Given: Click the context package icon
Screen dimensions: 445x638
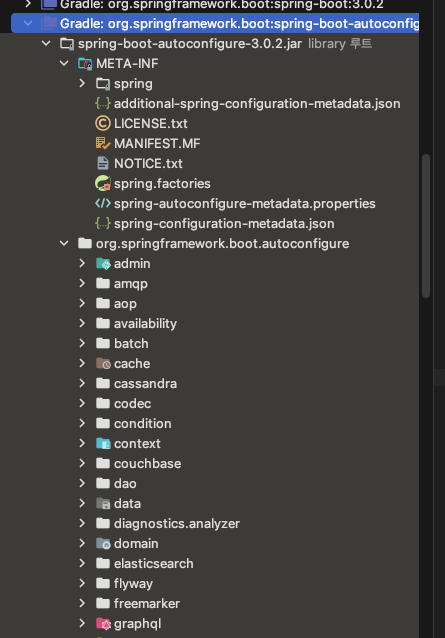Looking at the screenshot, I should 103,444.
